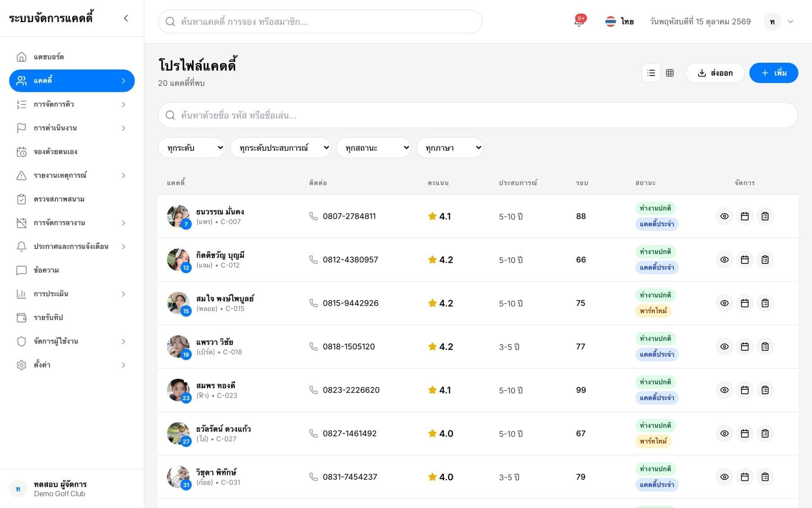This screenshot has width=812, height=508.
Task: Focus the name or code search field
Action: pyautogui.click(x=478, y=115)
